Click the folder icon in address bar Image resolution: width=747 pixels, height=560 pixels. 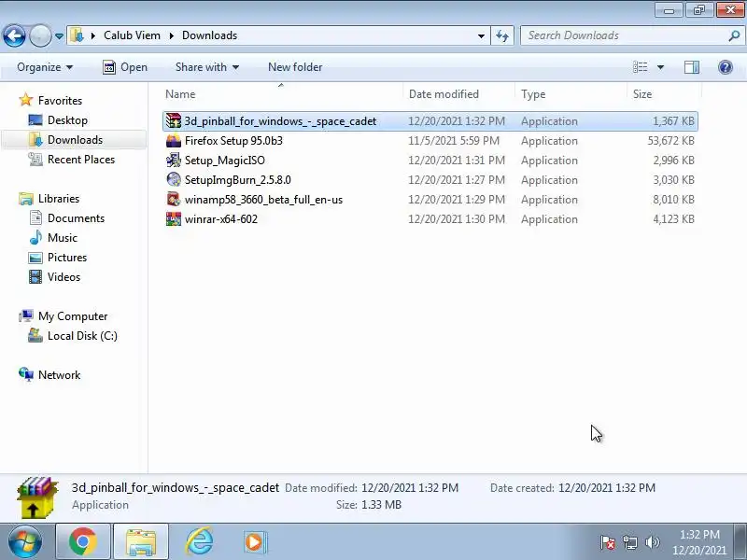pos(78,35)
